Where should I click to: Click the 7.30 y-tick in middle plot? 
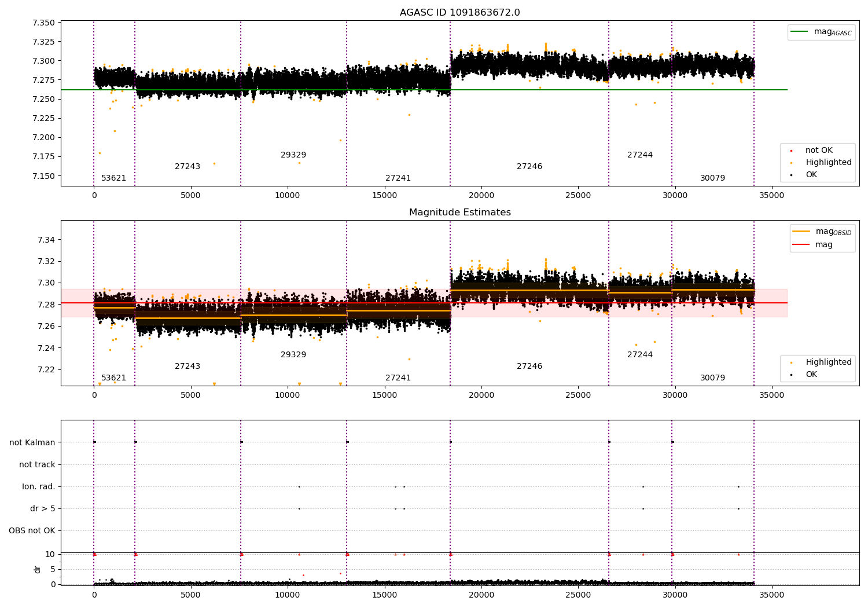[x=46, y=283]
